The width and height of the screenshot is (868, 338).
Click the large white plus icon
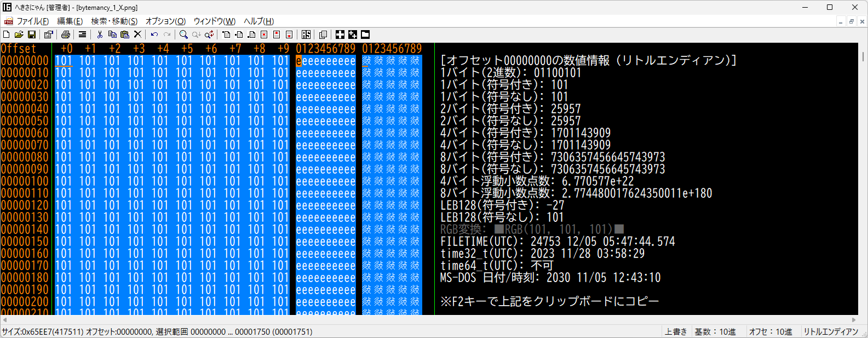pyautogui.click(x=340, y=35)
